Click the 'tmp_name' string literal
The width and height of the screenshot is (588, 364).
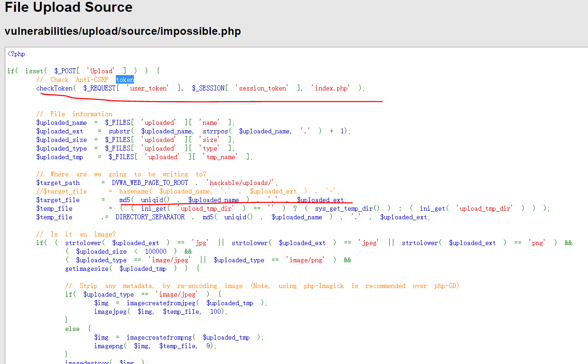219,157
